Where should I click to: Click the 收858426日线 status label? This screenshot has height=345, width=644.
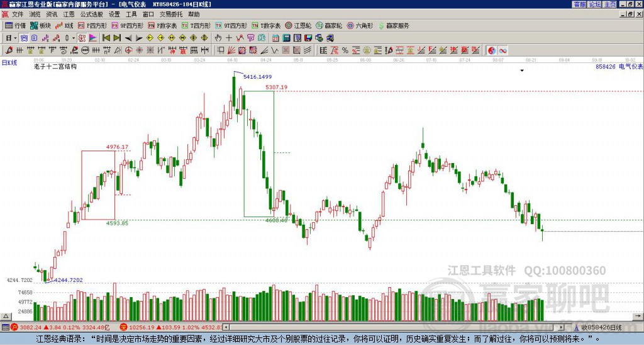click(x=602, y=328)
